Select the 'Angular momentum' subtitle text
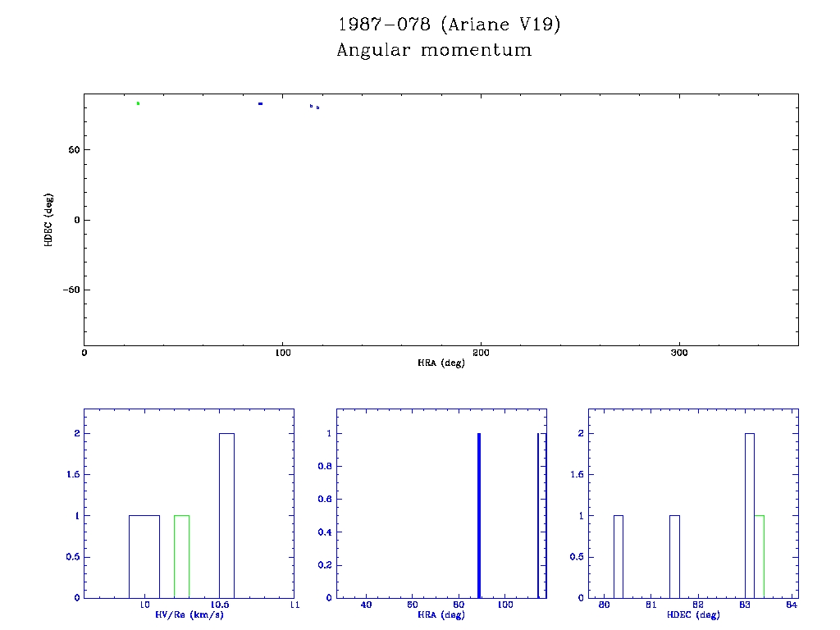The height and width of the screenshot is (630, 840). 434,51
